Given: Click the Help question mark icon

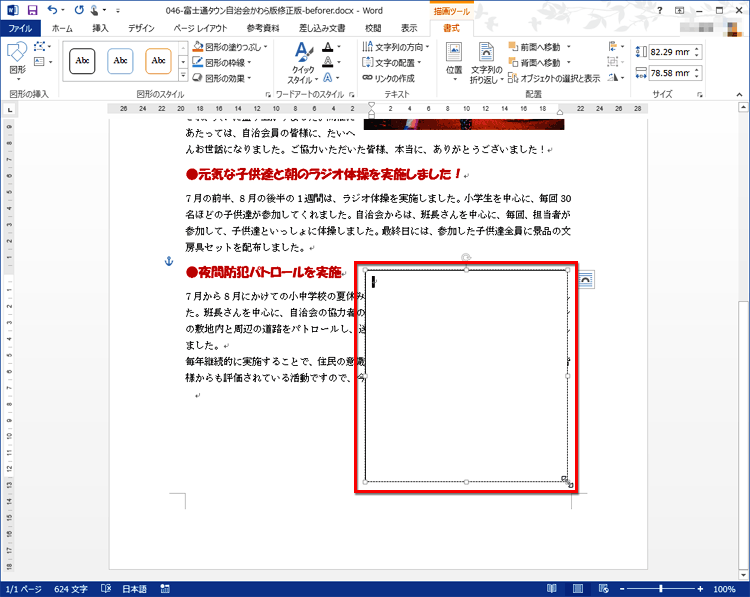Looking at the screenshot, I should (660, 10).
